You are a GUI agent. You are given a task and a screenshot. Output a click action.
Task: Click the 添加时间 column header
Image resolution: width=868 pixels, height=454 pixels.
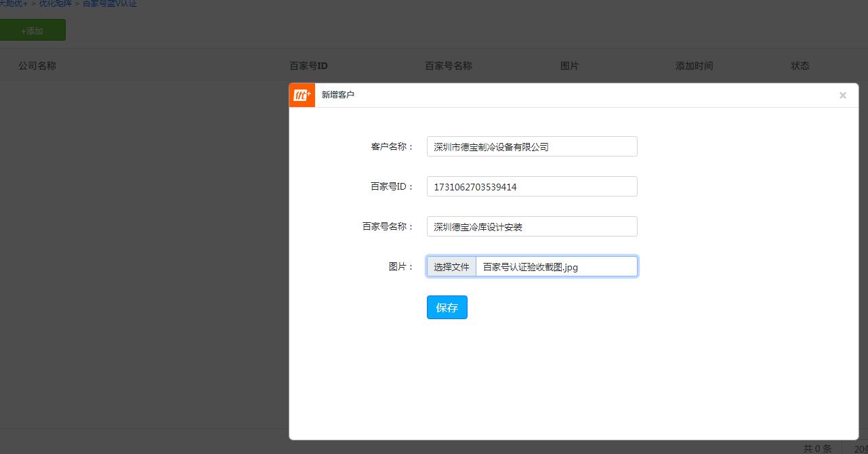[694, 66]
